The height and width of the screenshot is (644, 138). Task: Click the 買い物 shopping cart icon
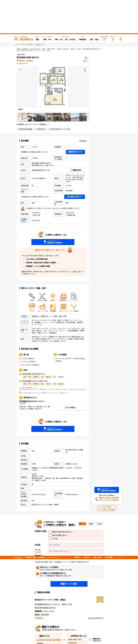(21, 355)
